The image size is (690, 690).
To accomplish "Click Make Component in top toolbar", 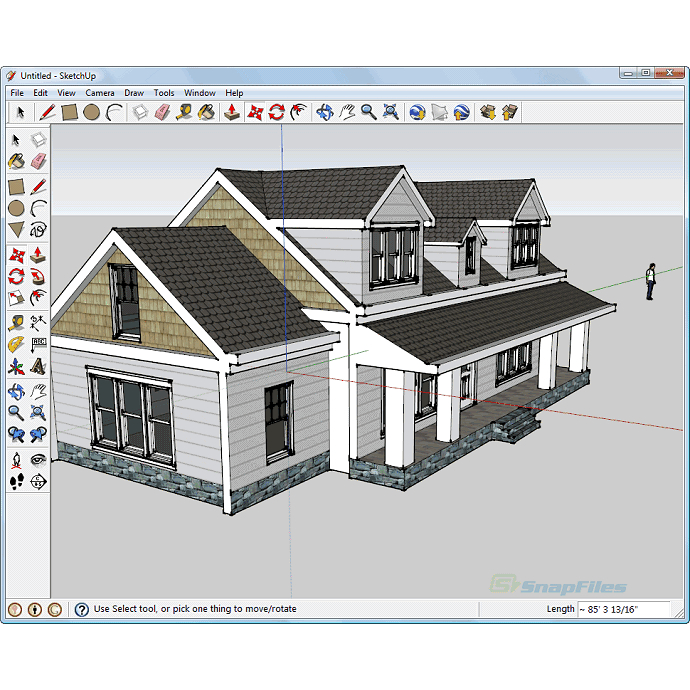I will [x=140, y=112].
